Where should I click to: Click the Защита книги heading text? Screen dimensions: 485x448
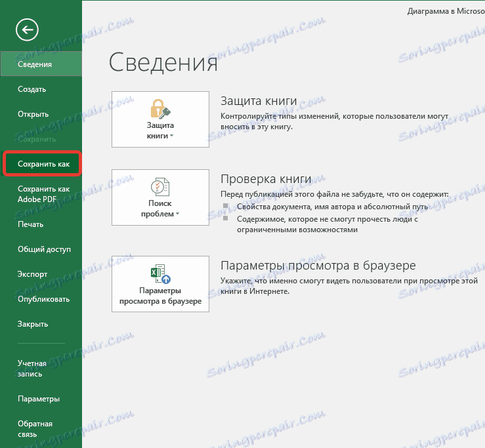coord(259,101)
